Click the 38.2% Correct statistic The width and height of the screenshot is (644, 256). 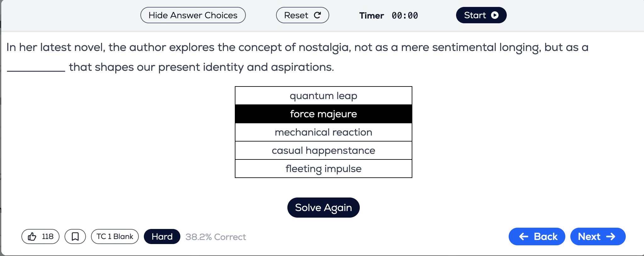(216, 237)
